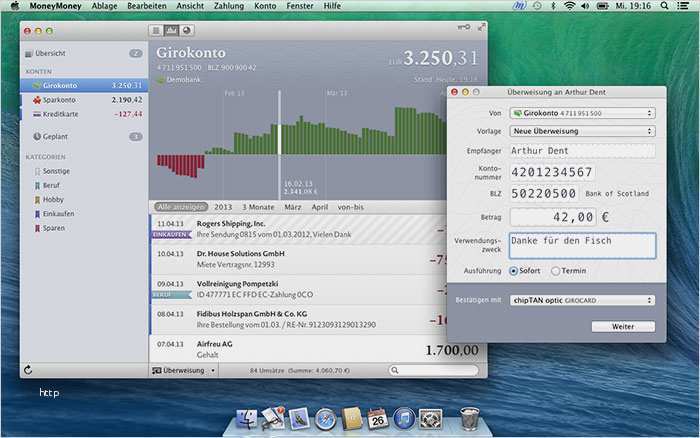The height and width of the screenshot is (438, 700).
Task: Open the Ansicht menu
Action: point(190,6)
